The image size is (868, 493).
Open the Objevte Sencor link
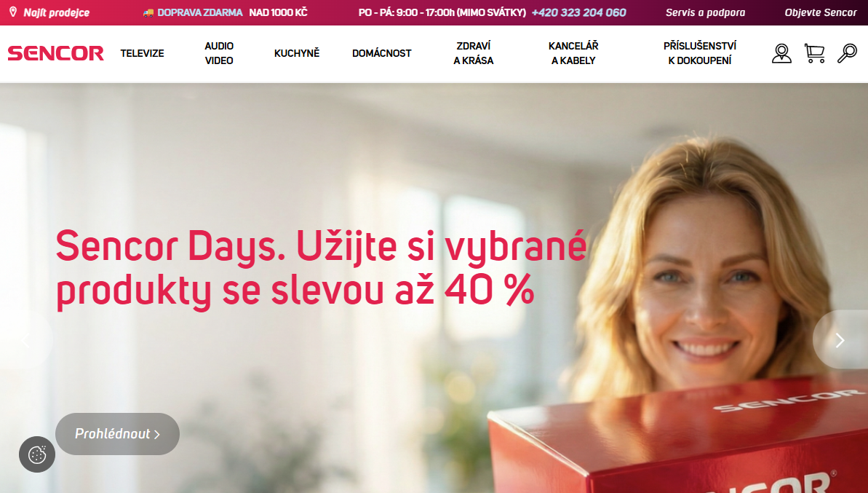coord(821,12)
